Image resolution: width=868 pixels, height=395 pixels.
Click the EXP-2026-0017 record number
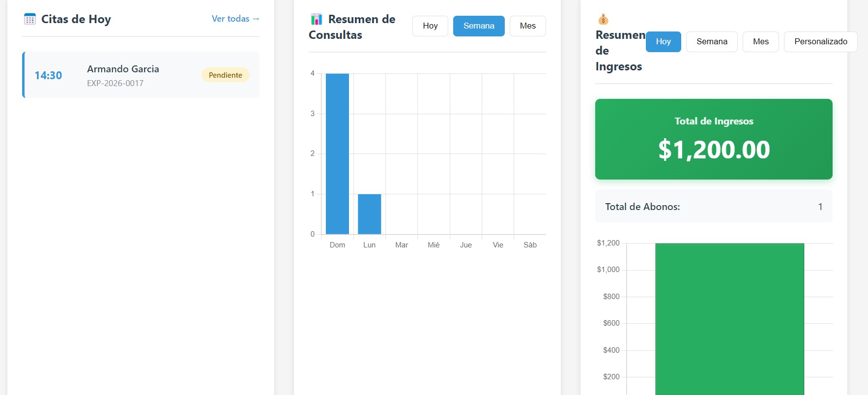pyautogui.click(x=115, y=84)
